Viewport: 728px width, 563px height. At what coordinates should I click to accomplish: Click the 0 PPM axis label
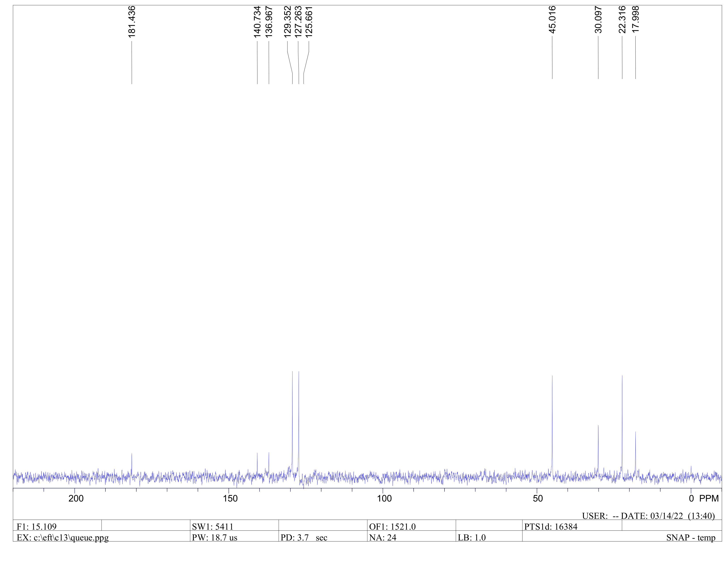click(704, 499)
